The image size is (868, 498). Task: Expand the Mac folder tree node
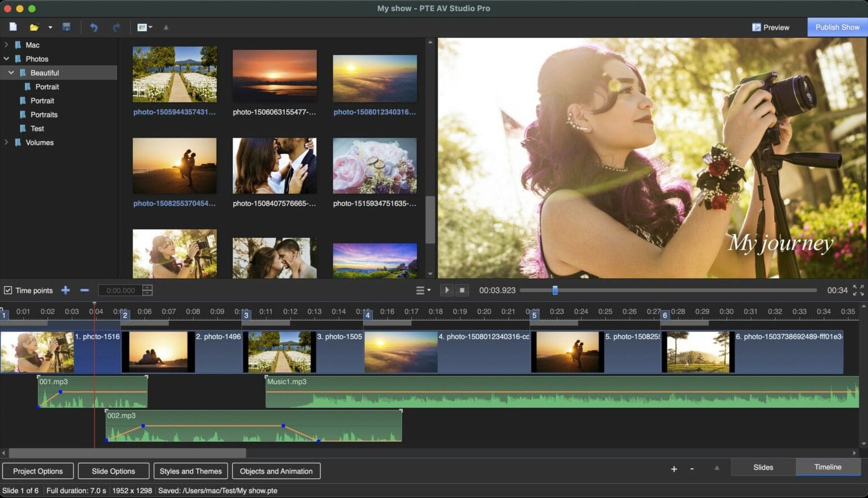[6, 45]
